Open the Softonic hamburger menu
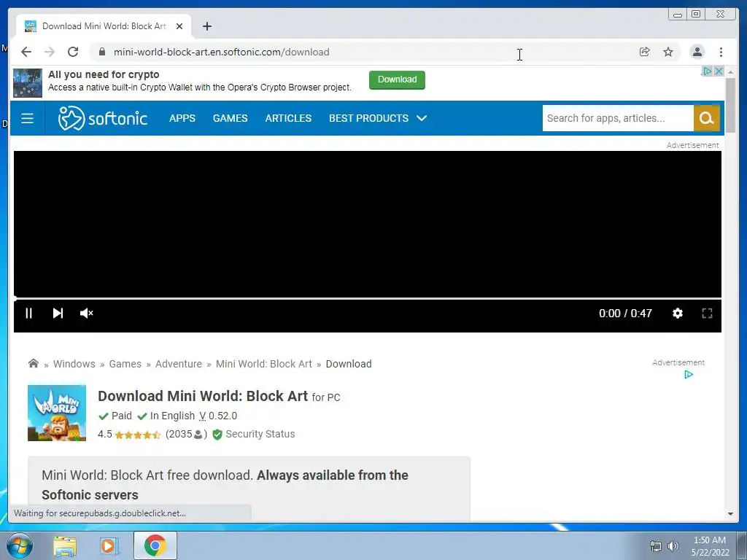 coord(27,118)
